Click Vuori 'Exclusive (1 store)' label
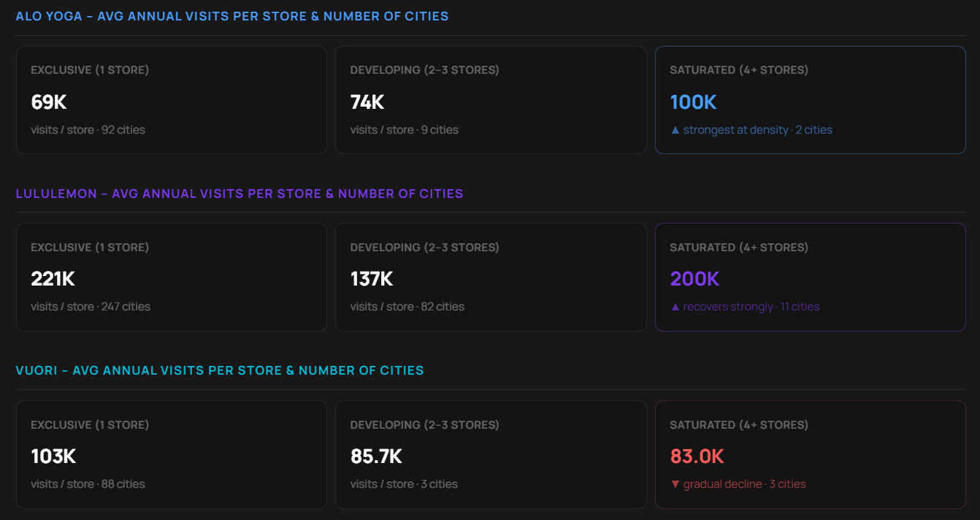980x520 pixels. [x=90, y=425]
